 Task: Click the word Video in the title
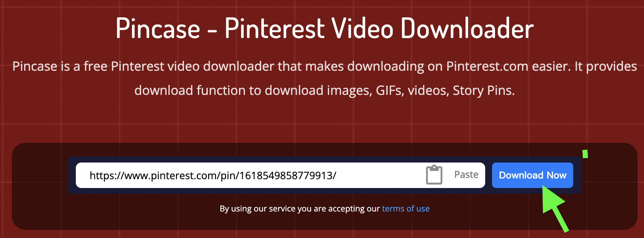point(363,29)
